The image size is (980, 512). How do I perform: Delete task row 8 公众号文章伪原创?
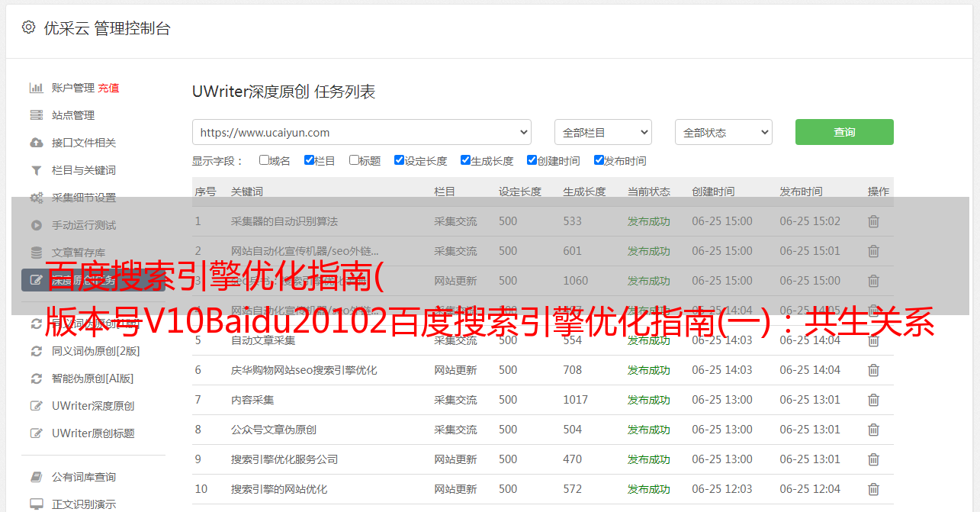[x=873, y=430]
